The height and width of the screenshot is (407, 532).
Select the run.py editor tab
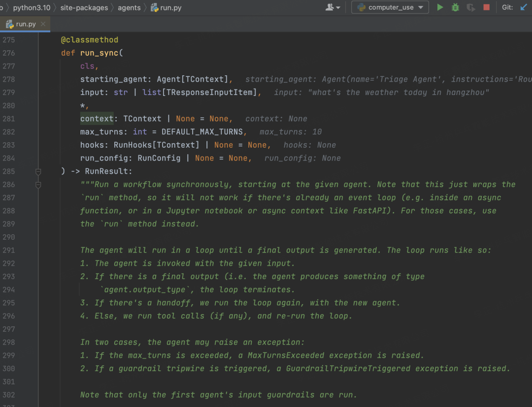point(26,24)
